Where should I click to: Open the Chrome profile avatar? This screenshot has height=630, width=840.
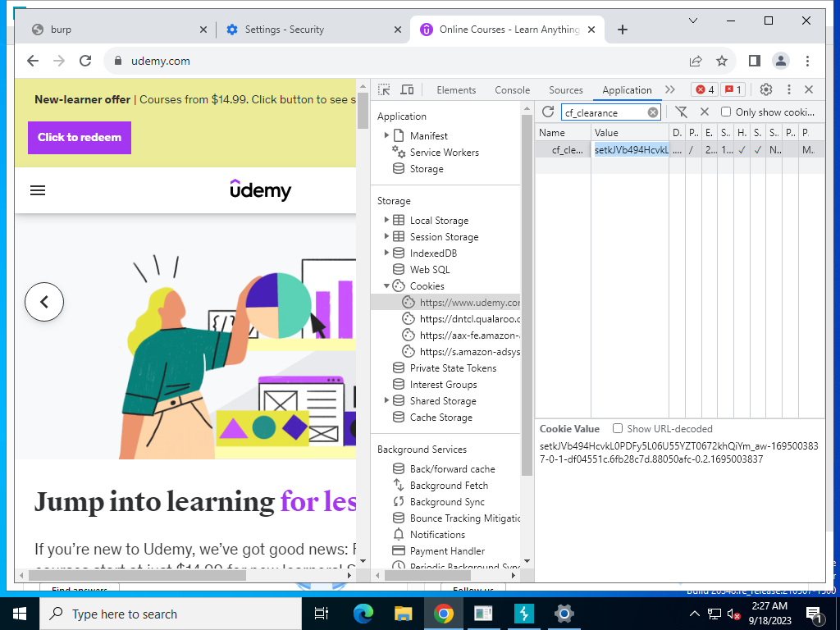(x=781, y=61)
